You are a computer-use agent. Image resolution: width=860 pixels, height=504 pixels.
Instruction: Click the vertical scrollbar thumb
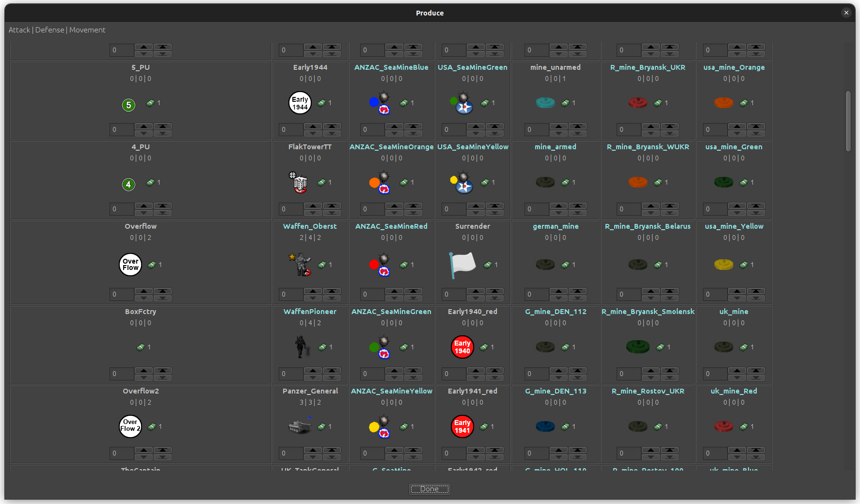point(848,121)
